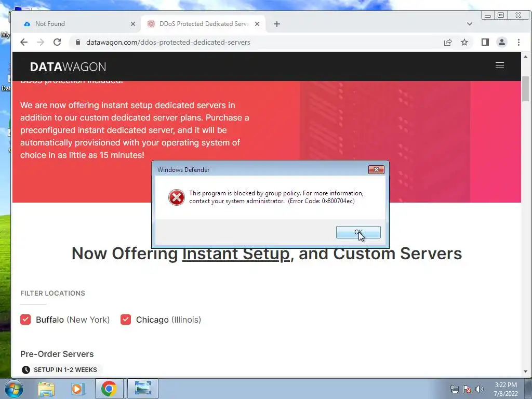
Task: Click the Instant Setup link in the heading
Action: pyautogui.click(x=236, y=254)
